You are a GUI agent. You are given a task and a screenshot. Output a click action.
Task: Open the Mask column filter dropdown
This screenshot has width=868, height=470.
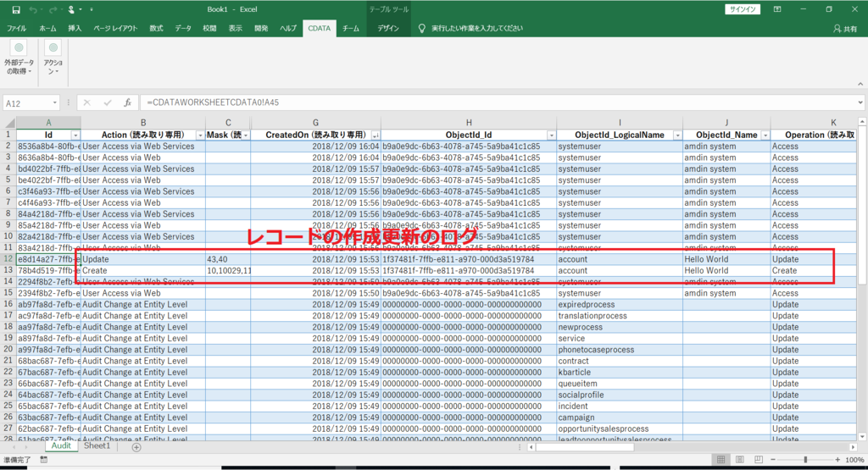[246, 135]
